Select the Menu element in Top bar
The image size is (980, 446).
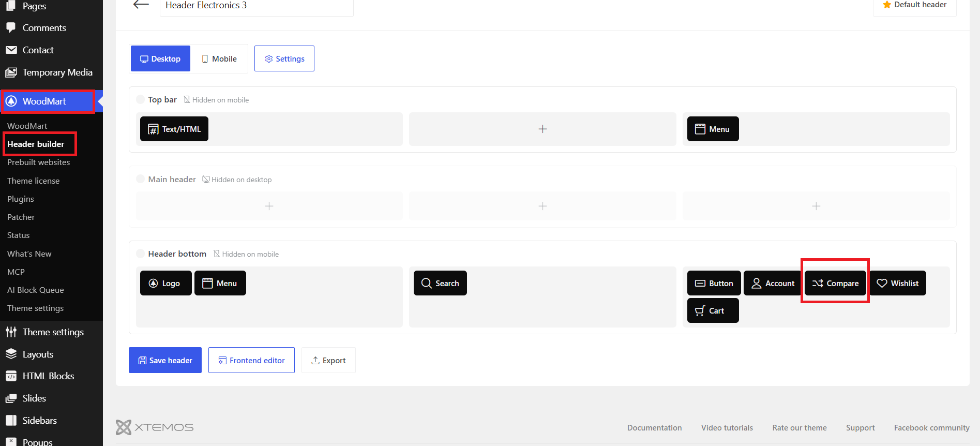coord(713,129)
